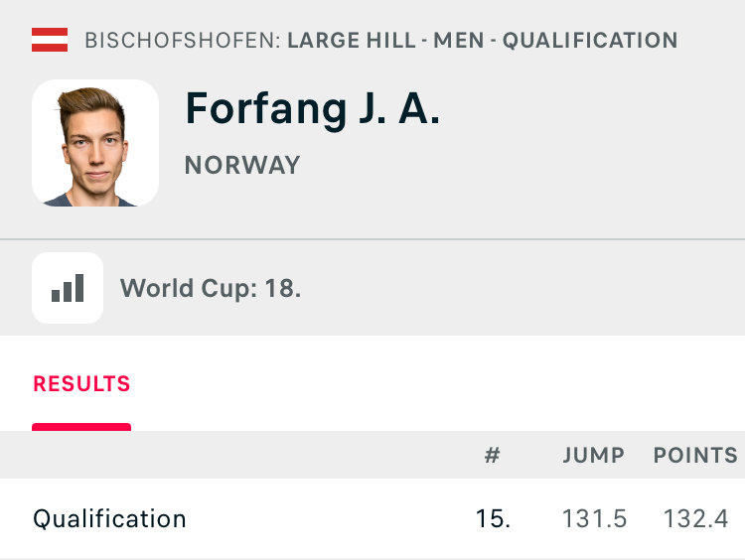Click the red underline beneath the RESULTS tab
This screenshot has width=745, height=560.
coord(81,427)
